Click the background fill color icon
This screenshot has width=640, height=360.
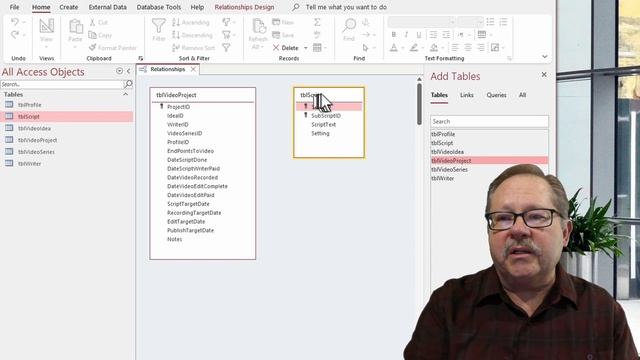(434, 48)
